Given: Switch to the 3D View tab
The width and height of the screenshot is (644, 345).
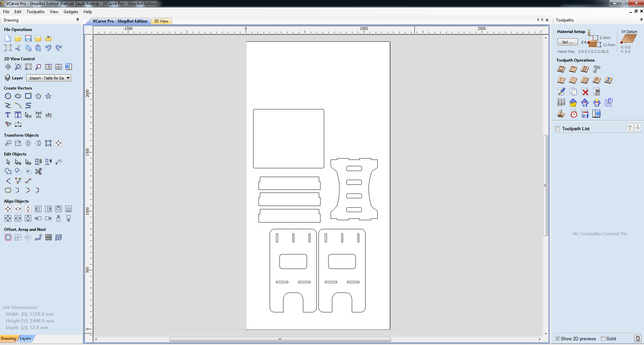Looking at the screenshot, I should 161,21.
